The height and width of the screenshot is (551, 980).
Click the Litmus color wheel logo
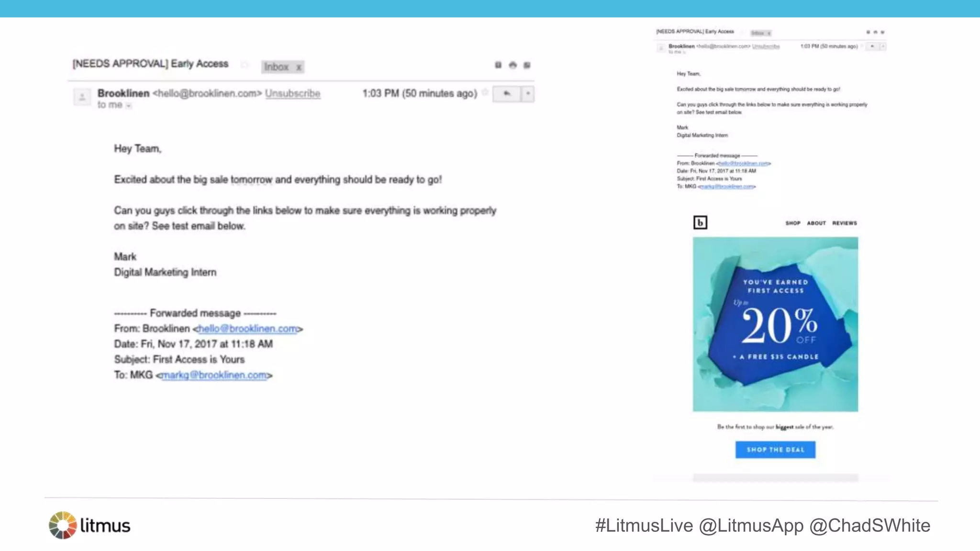[x=63, y=525]
